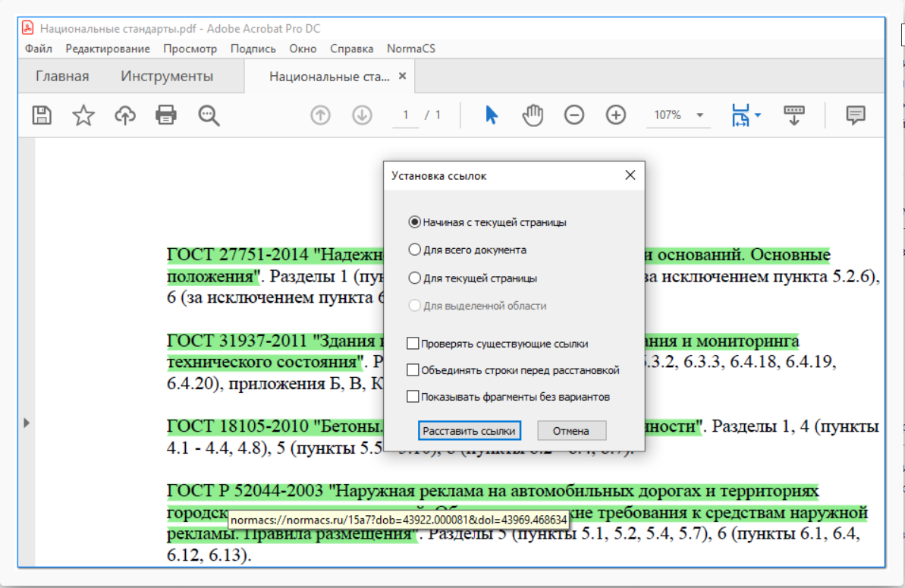Enable 'Проверять существующие ссылки' checkbox
905x588 pixels.
413,343
